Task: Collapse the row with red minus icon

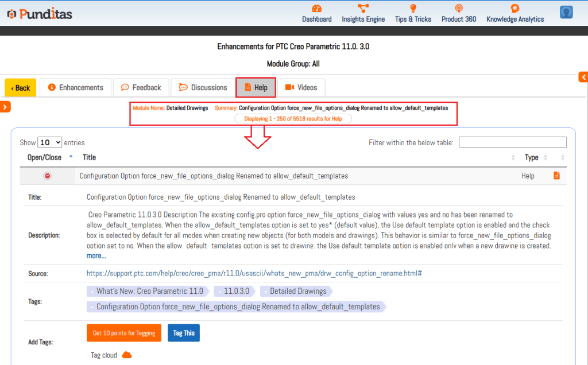Action: click(x=48, y=176)
